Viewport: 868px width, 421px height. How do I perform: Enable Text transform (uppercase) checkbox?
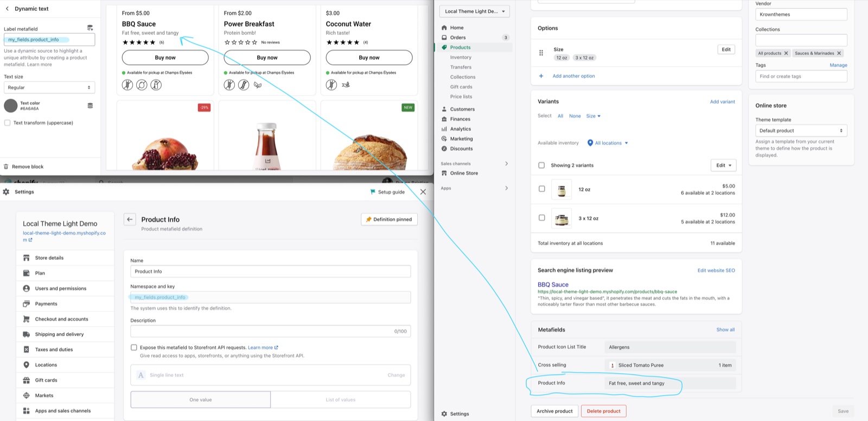[x=8, y=123]
